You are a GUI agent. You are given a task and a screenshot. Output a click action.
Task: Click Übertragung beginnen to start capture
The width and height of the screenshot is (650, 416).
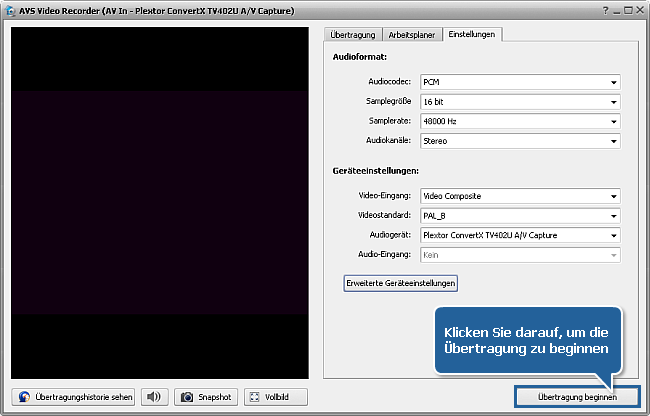tap(577, 397)
